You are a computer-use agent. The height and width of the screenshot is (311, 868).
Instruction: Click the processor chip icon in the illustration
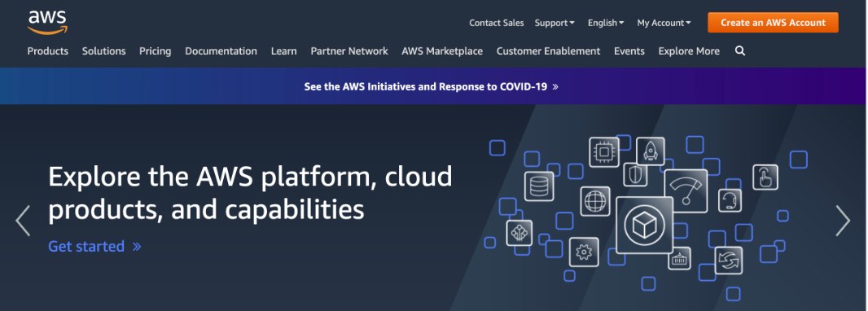(x=604, y=151)
